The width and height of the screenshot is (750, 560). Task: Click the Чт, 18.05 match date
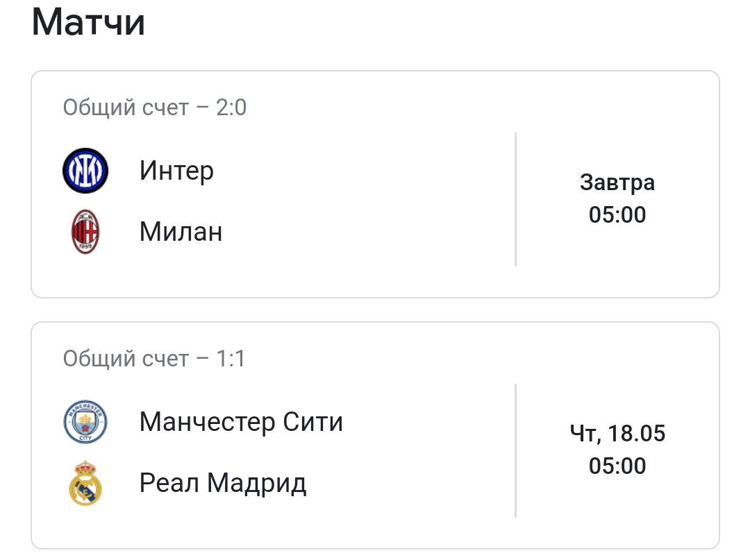point(617,434)
